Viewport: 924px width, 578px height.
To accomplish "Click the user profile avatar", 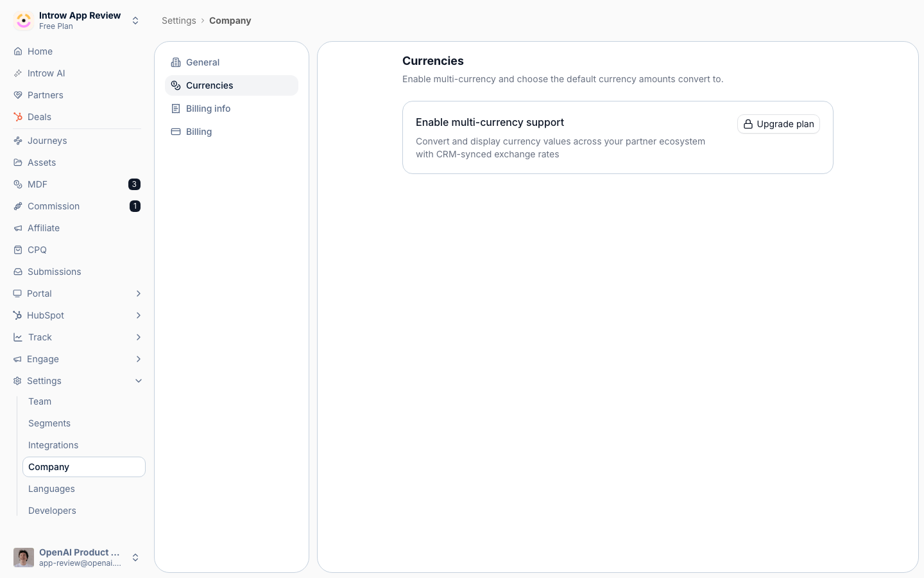I will coord(24,557).
